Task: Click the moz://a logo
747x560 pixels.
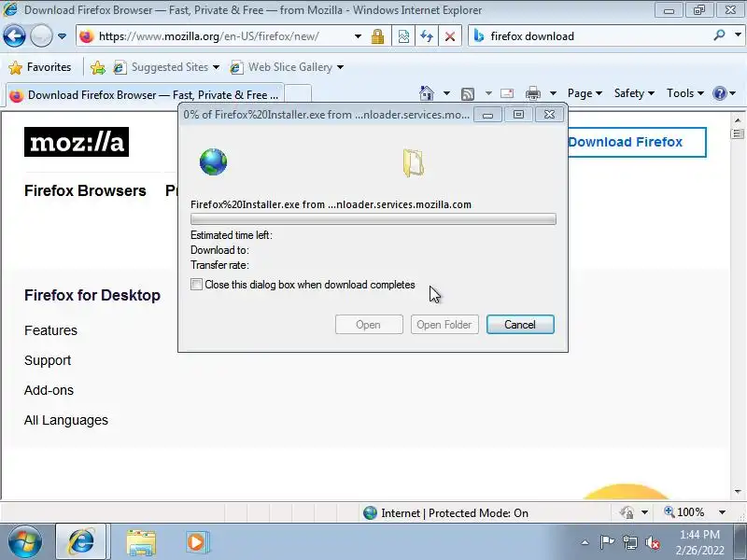Action: pyautogui.click(x=77, y=142)
